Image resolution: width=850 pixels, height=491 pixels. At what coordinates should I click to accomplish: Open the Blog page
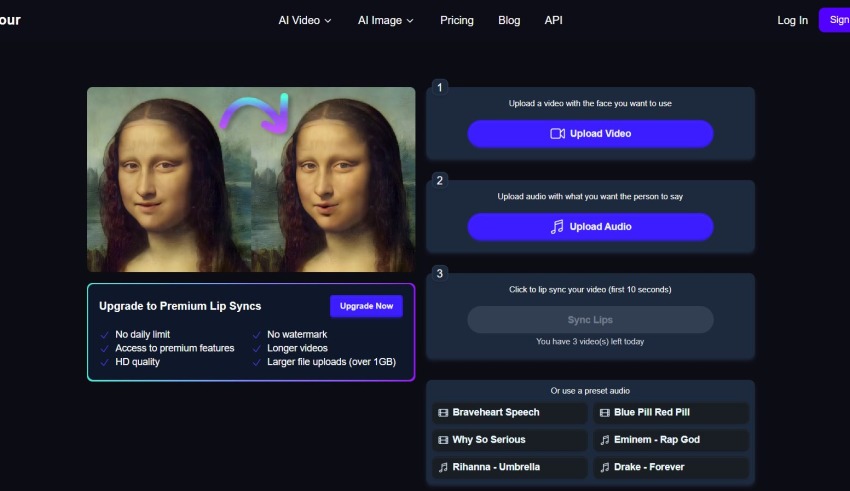[x=509, y=20]
